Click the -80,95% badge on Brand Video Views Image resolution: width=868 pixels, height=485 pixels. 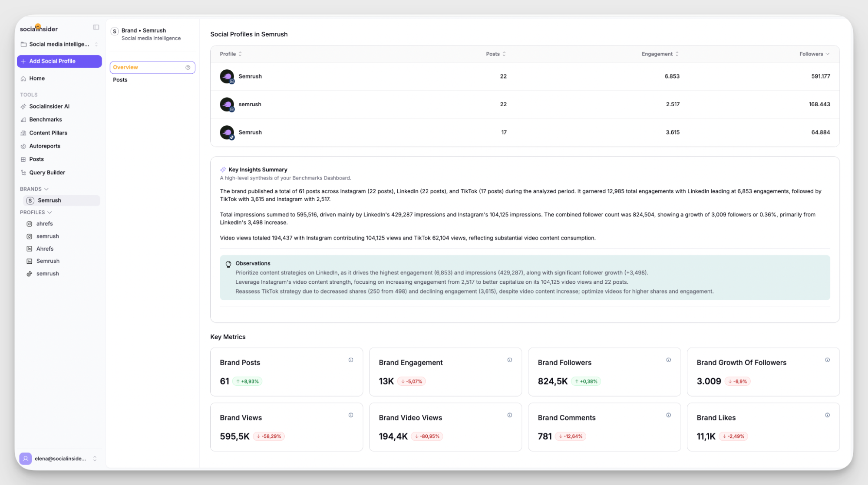pyautogui.click(x=427, y=436)
